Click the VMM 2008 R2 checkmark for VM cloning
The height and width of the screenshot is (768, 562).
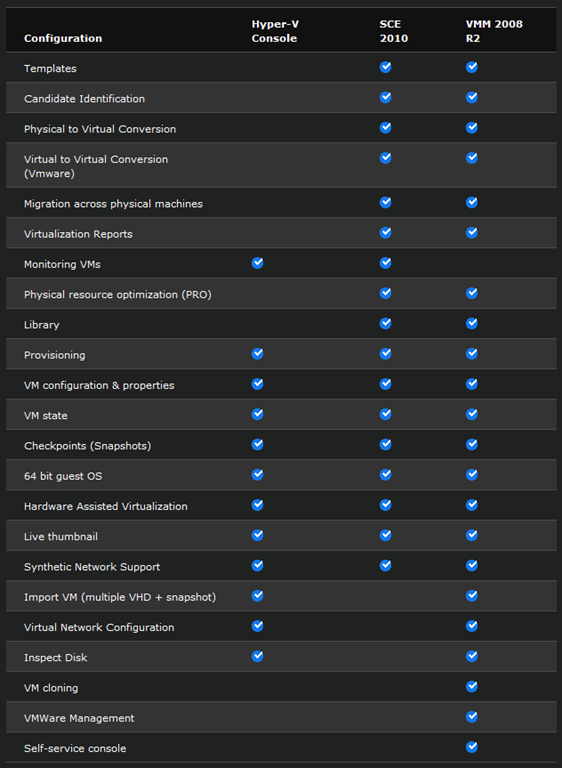tap(472, 687)
